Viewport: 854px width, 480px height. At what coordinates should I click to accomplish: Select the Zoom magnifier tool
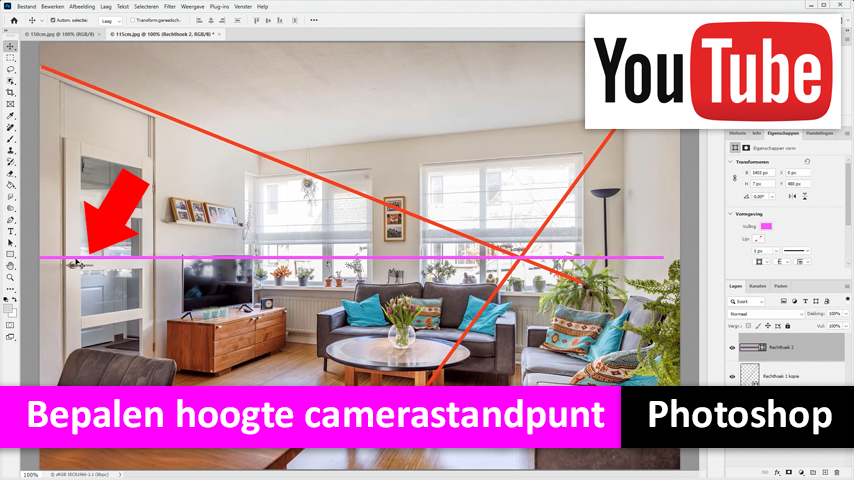[x=10, y=277]
